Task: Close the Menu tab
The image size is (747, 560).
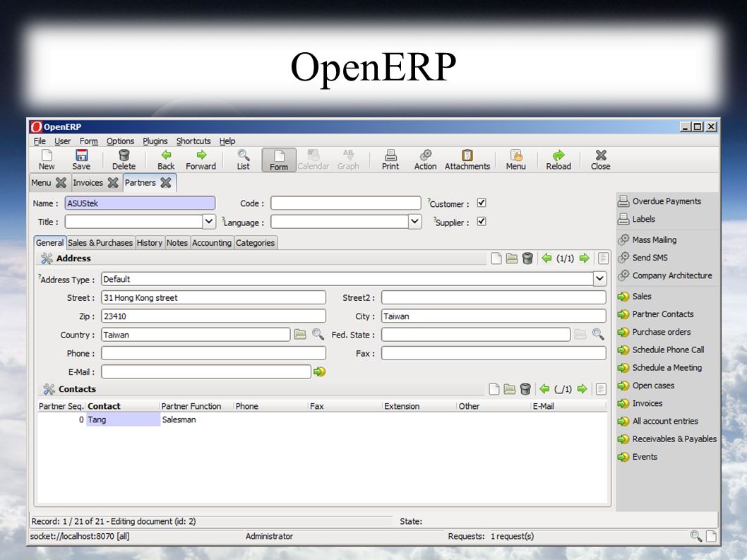Action: point(61,182)
